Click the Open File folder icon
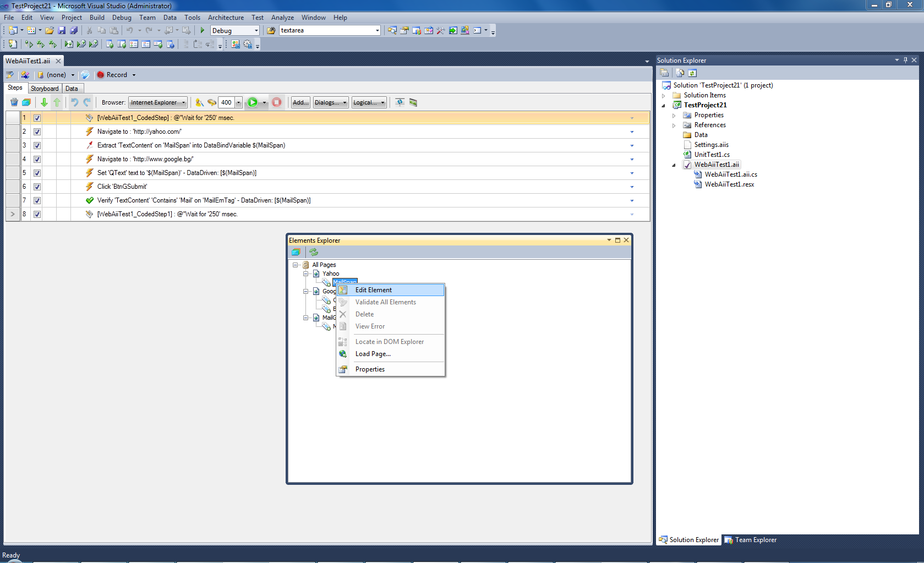The height and width of the screenshot is (563, 924). tap(50, 31)
